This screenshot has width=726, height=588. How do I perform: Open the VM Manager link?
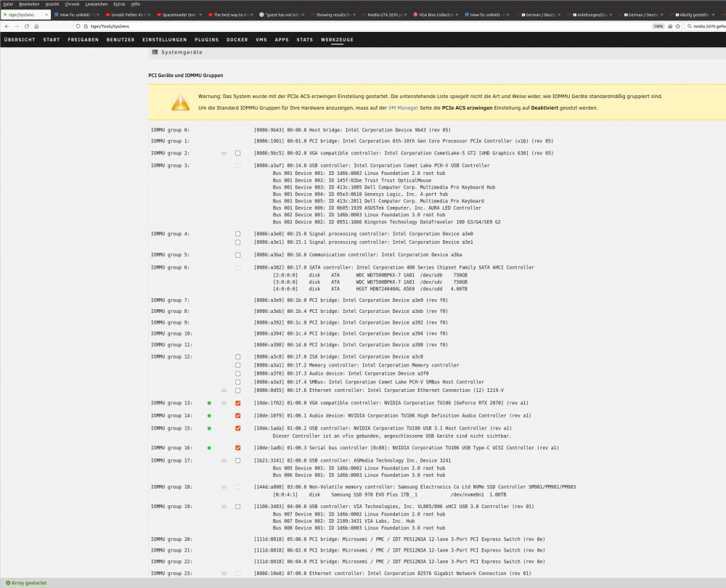pyautogui.click(x=403, y=108)
